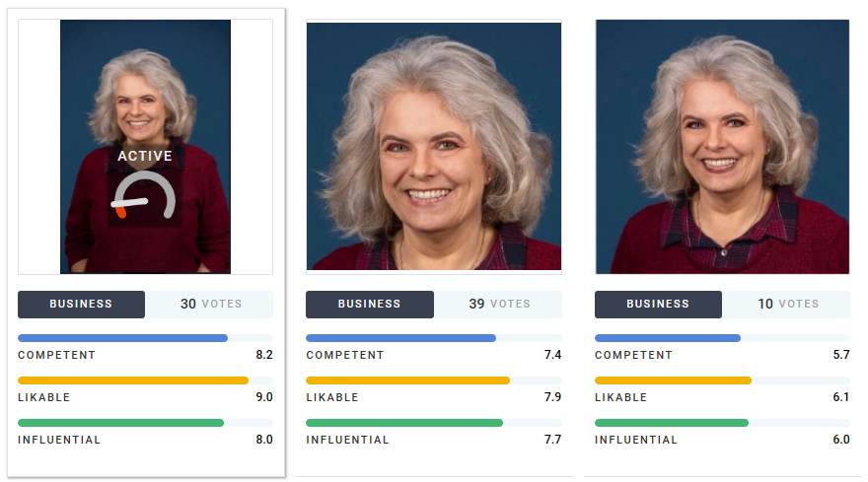The height and width of the screenshot is (482, 868).
Task: Click the 30 VOTES label
Action: click(210, 305)
